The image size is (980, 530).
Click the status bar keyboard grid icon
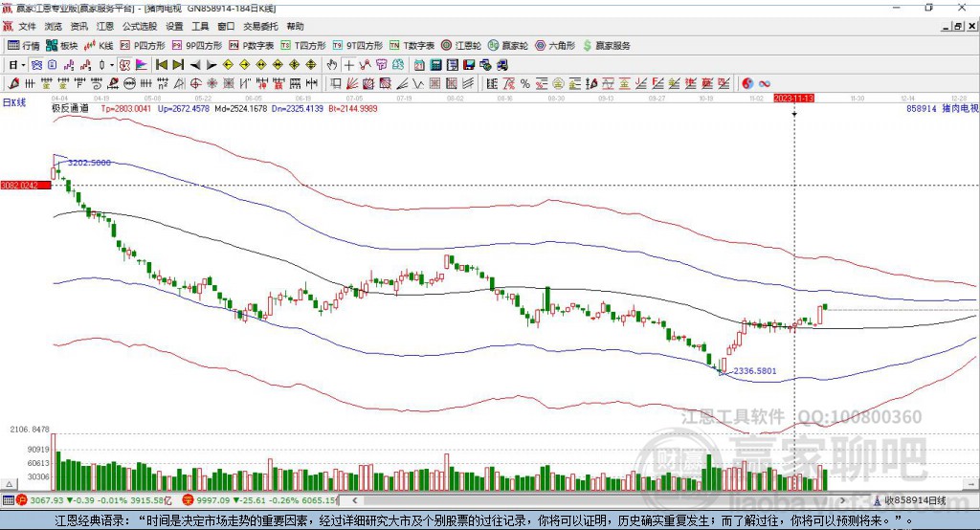point(8,500)
